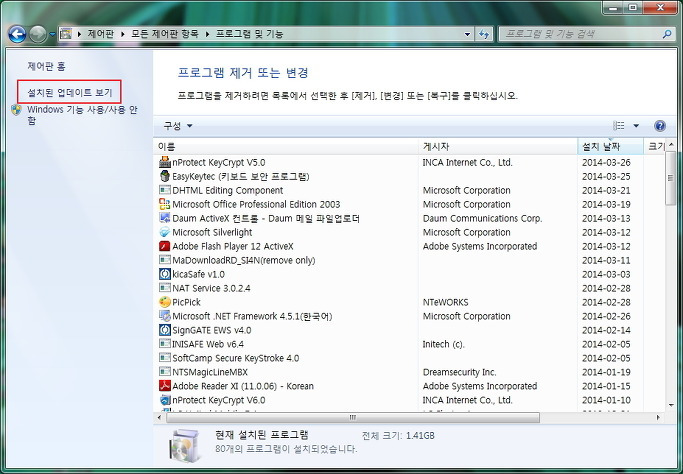Viewport: 683px width, 474px height.
Task: Open the 제어판 홈 link
Action: pos(46,66)
